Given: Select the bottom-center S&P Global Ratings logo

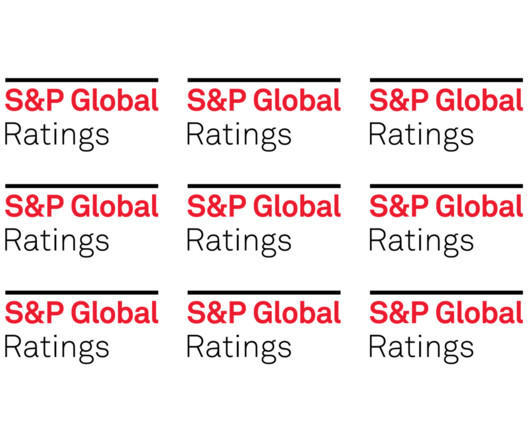Looking at the screenshot, I should coord(264,327).
